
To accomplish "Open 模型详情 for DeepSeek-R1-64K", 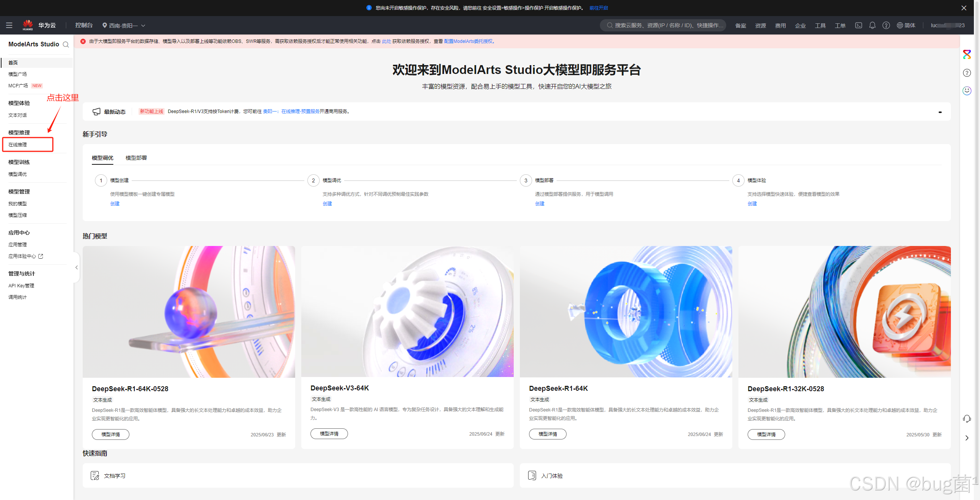I will tap(548, 434).
